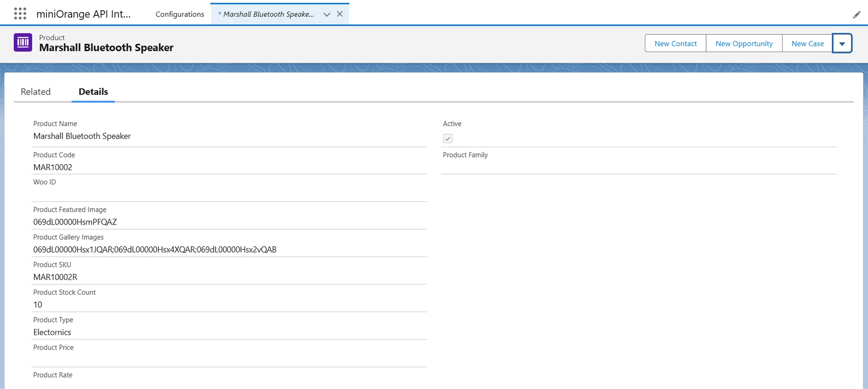Click the empty Product Family field
Image resolution: width=868 pixels, height=389 pixels.
pos(638,166)
